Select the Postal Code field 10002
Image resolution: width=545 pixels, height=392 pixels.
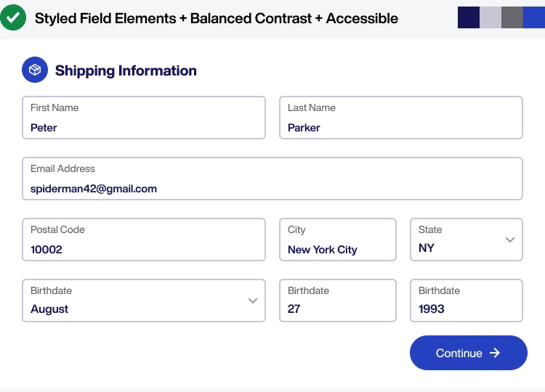(x=144, y=240)
